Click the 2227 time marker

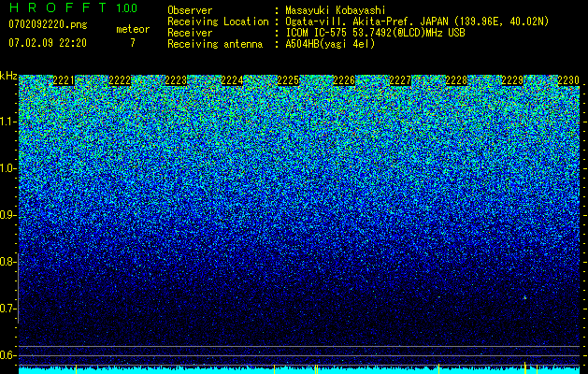tap(400, 80)
